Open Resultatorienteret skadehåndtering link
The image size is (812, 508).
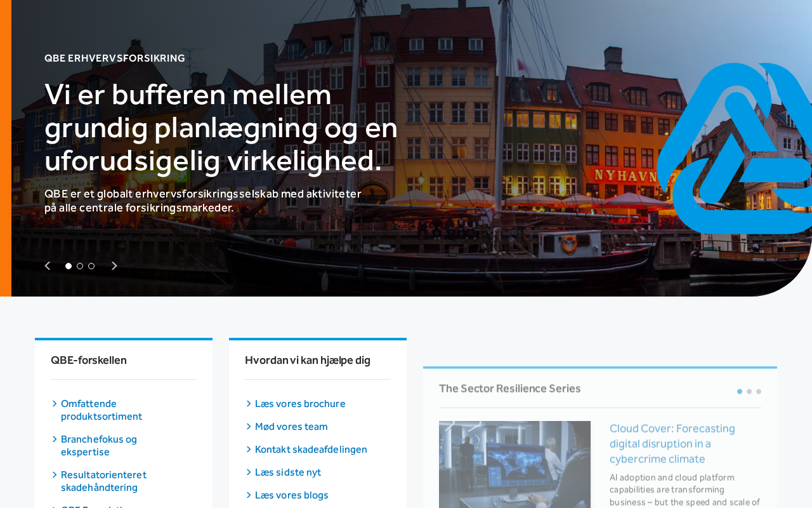(x=103, y=481)
